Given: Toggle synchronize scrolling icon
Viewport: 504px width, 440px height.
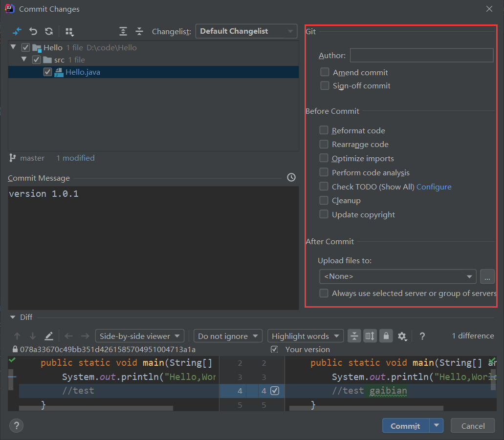Looking at the screenshot, I should coord(370,336).
